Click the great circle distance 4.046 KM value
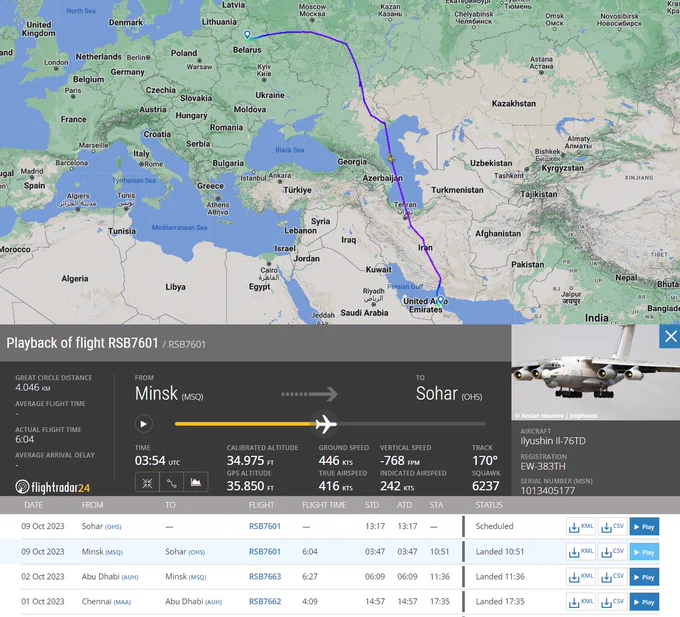This screenshot has height=617, width=680. 33,388
